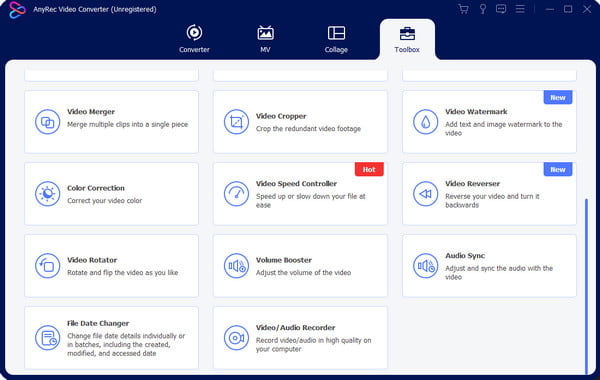The width and height of the screenshot is (600, 380).
Task: Click the New badge on Video Watermark
Action: 558,98
